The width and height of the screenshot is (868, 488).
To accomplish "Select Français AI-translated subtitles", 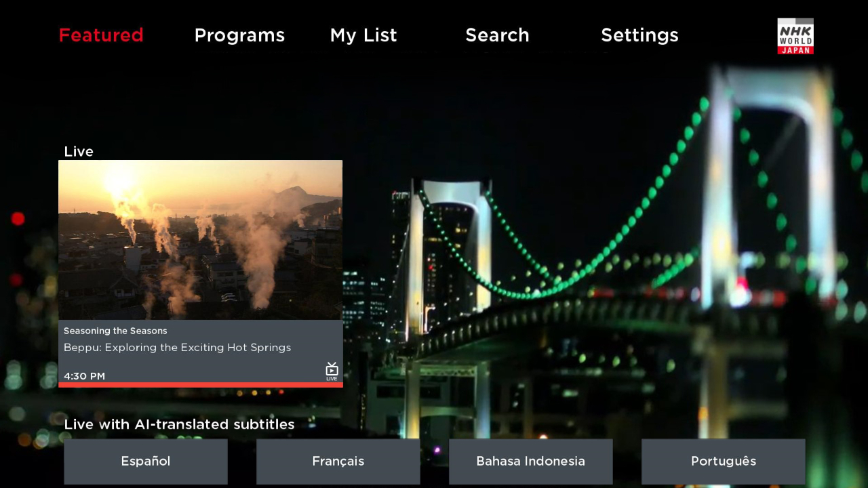I will coord(338,462).
